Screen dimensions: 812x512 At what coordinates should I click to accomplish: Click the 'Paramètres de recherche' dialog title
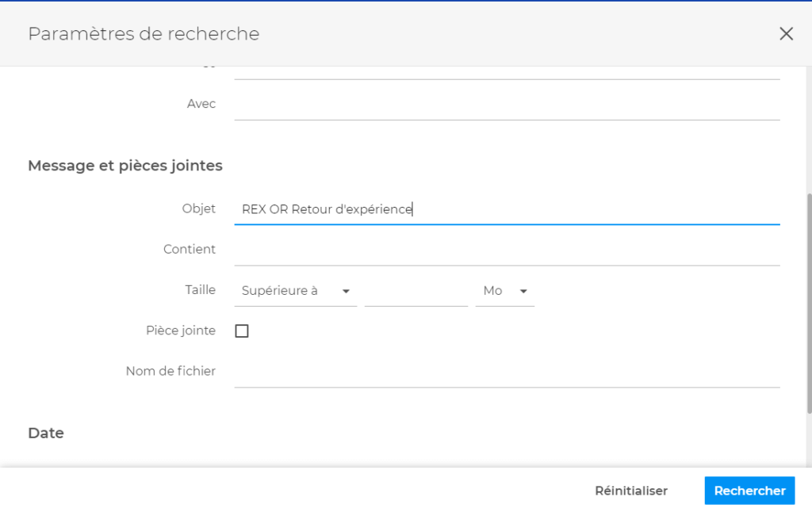[144, 34]
